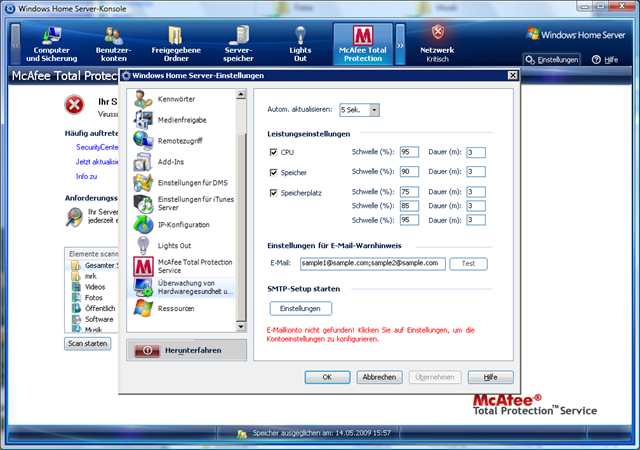This screenshot has width=640, height=450.
Task: Open Lights Out console tab
Action: click(x=300, y=44)
